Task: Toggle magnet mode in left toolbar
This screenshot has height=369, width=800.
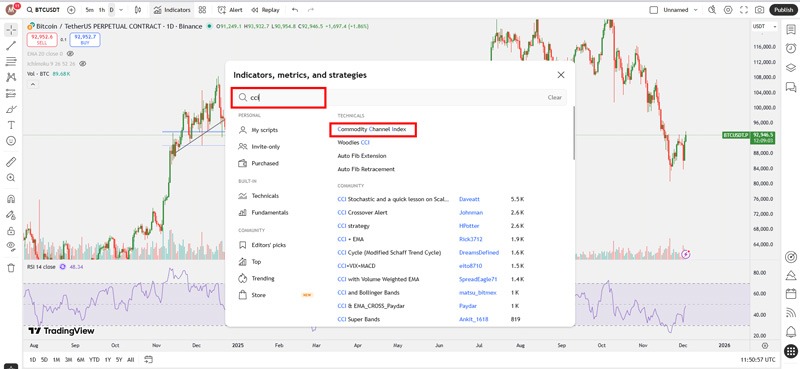Action: point(11,199)
